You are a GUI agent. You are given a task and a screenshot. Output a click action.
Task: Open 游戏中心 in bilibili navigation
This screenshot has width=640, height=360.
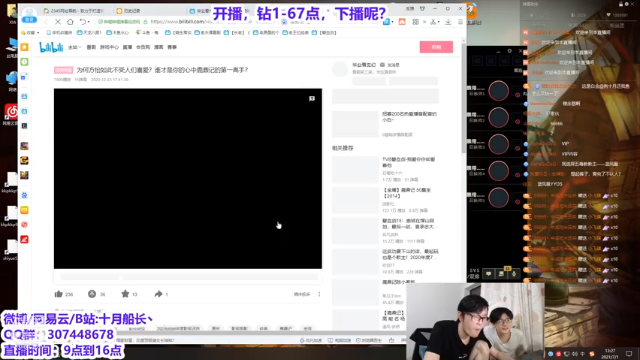[109, 47]
